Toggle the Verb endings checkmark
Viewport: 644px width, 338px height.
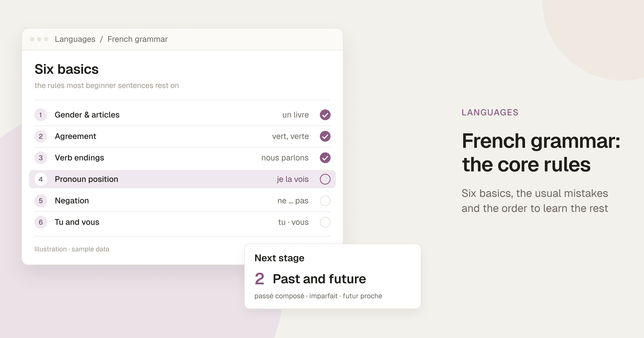(x=325, y=158)
